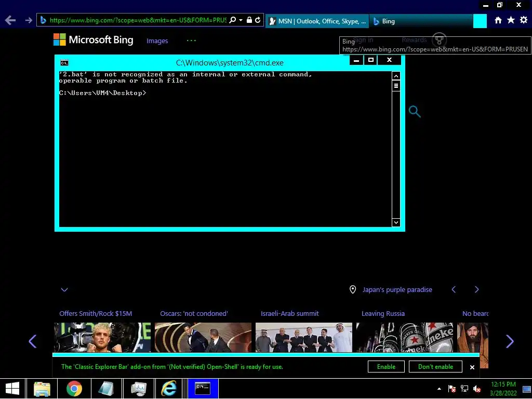Open the network tray icon
532x399 pixels.
464,389
